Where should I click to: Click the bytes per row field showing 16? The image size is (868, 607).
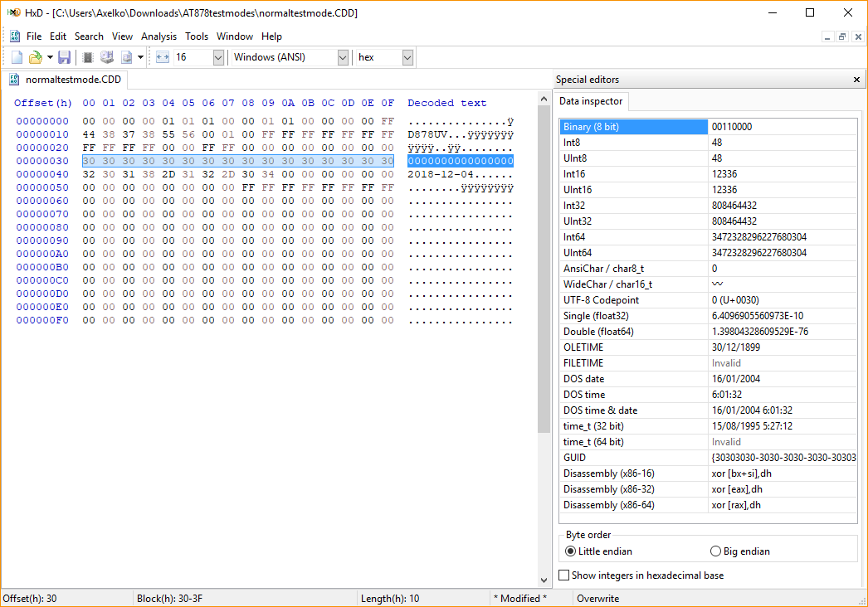(x=193, y=57)
